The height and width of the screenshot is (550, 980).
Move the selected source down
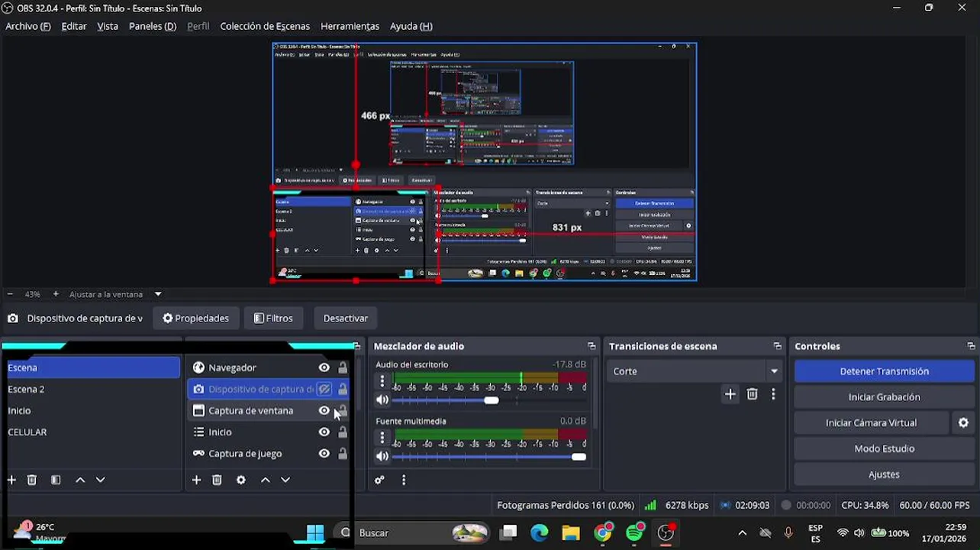point(285,480)
